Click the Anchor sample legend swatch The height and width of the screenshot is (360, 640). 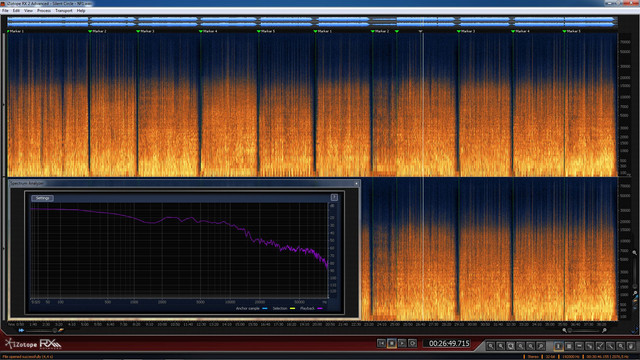(x=265, y=308)
